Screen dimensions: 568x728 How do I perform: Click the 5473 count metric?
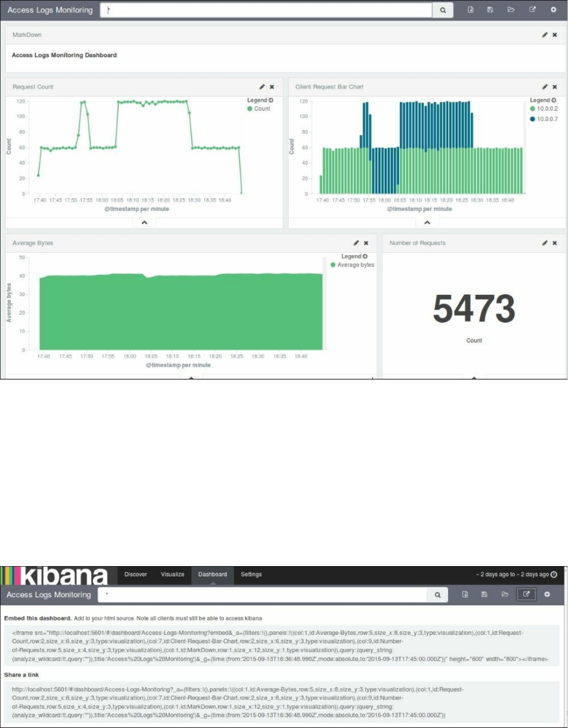point(474,309)
